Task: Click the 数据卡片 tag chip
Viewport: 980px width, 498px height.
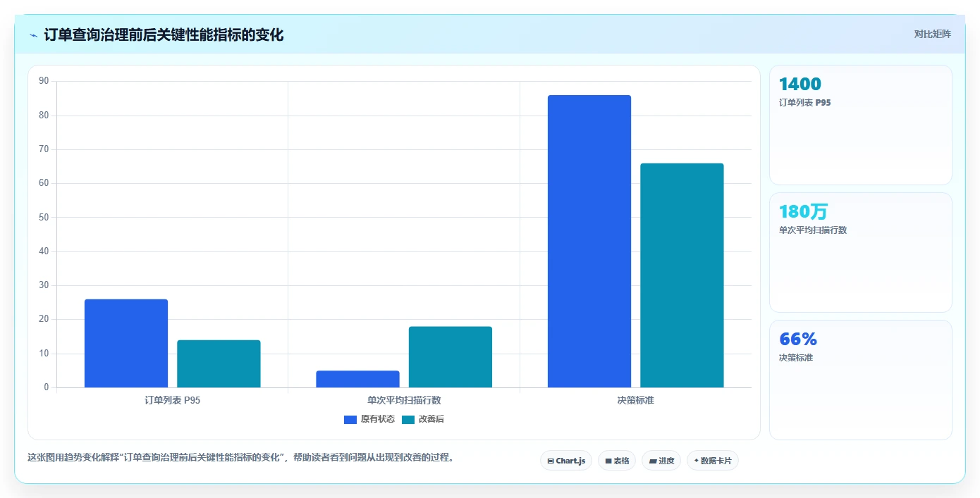Action: (713, 461)
